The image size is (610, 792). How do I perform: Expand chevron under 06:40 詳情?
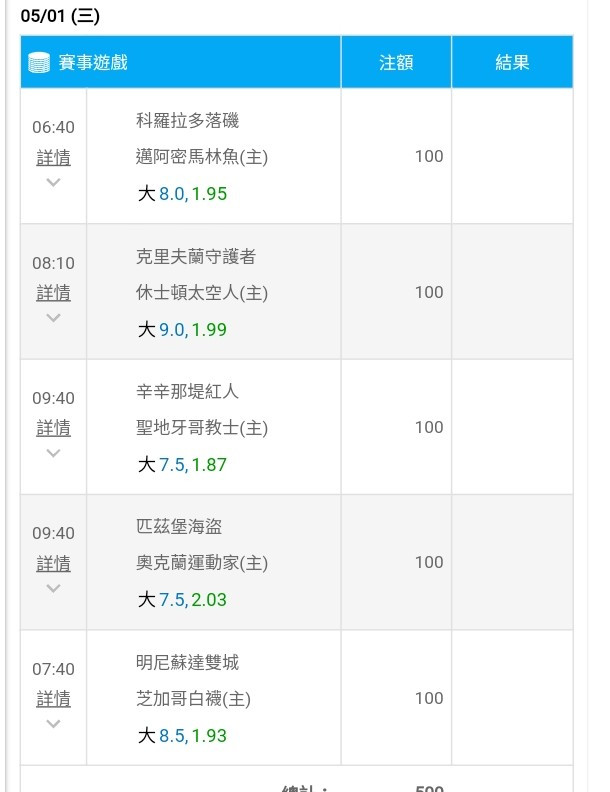click(54, 182)
